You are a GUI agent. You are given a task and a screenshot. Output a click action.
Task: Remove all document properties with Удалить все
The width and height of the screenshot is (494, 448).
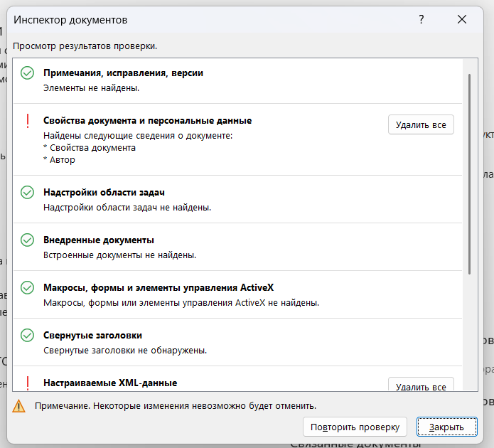coord(421,125)
